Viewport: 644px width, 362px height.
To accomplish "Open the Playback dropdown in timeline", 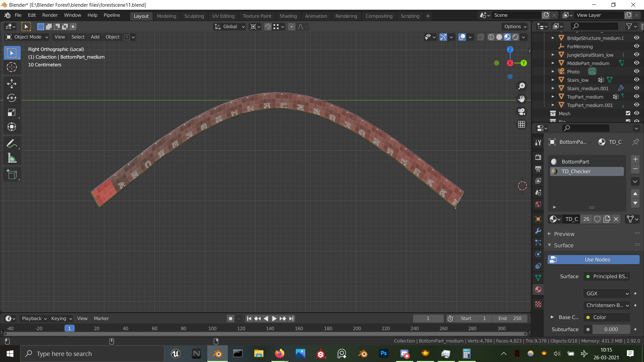I will point(34,319).
